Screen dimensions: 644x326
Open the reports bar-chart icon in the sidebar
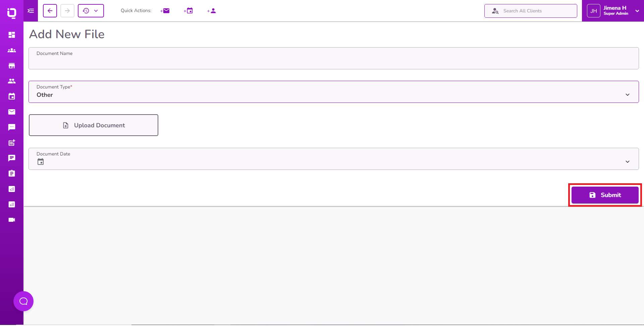click(x=12, y=189)
